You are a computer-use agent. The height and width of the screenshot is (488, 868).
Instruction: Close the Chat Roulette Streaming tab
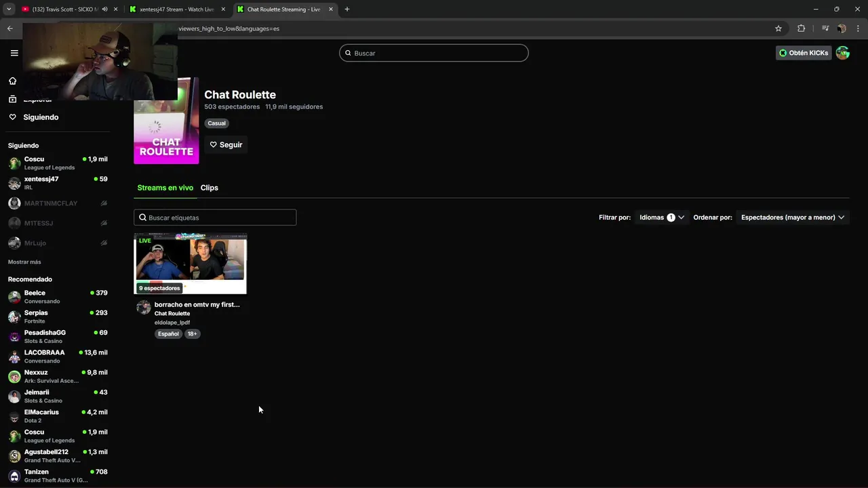pos(331,9)
